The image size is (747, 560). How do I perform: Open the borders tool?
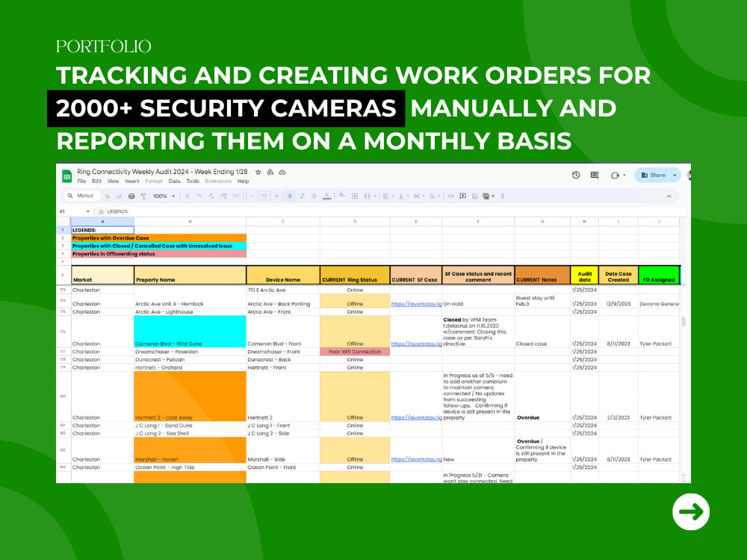(354, 196)
